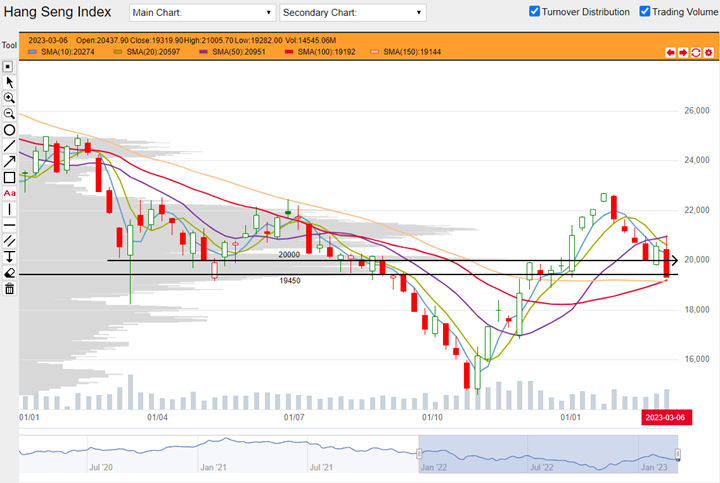720x483 pixels.
Task: Click the Tool label above toolbar
Action: (x=9, y=45)
